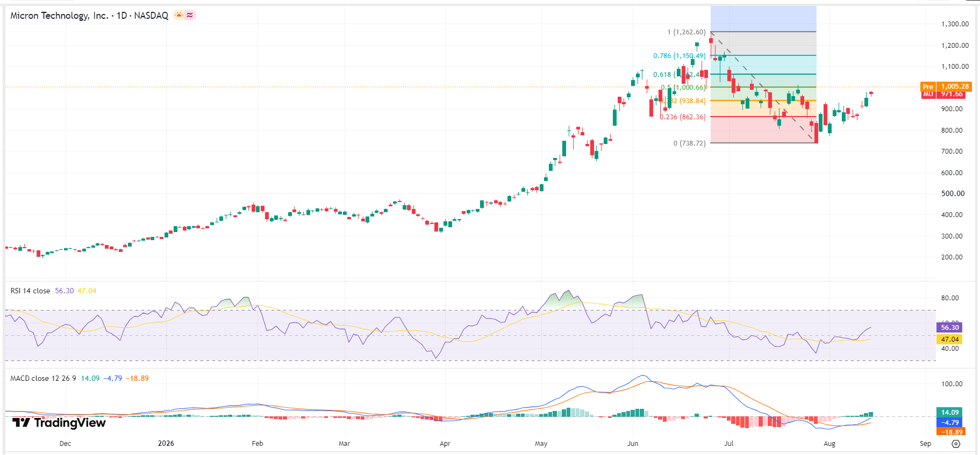Click MACD legend histogram value 14.09
980x455 pixels.
90,378
